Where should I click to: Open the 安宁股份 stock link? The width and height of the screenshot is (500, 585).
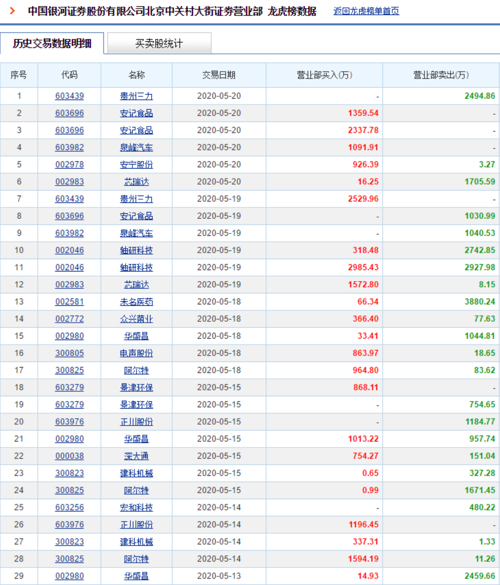coord(136,165)
